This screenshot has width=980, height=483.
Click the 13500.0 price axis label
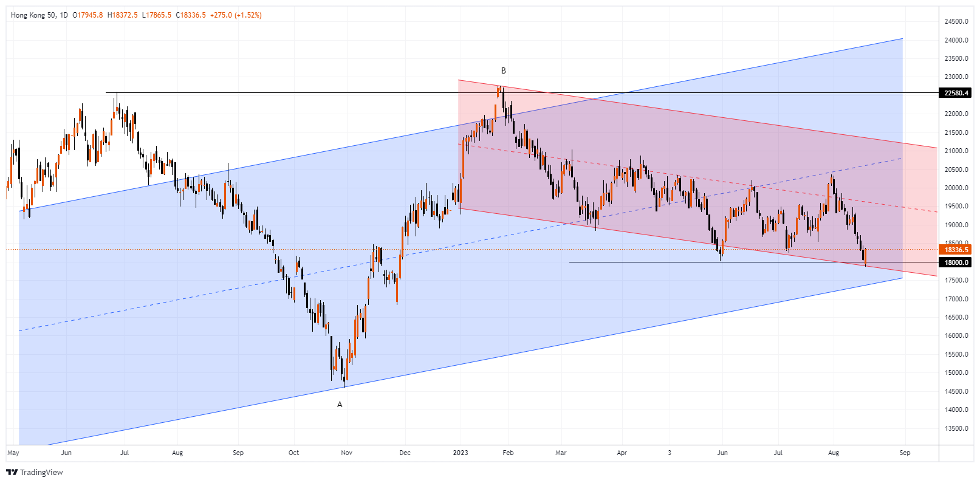[x=956, y=428]
